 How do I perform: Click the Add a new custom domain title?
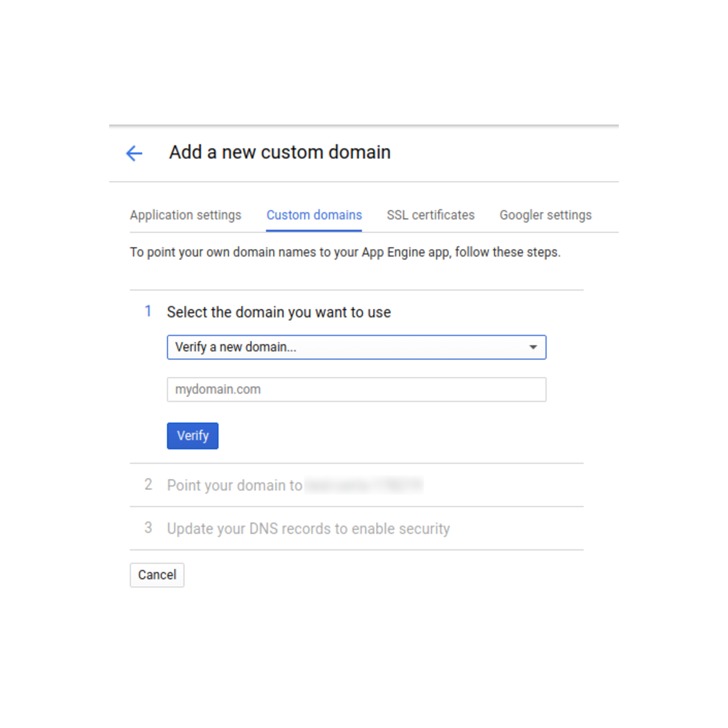[280, 152]
